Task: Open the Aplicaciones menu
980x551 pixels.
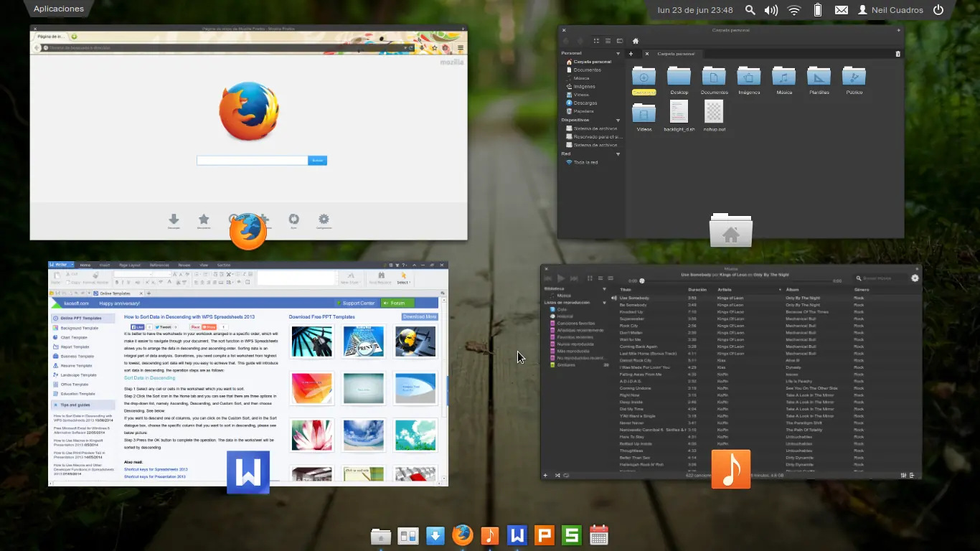Action: click(58, 9)
